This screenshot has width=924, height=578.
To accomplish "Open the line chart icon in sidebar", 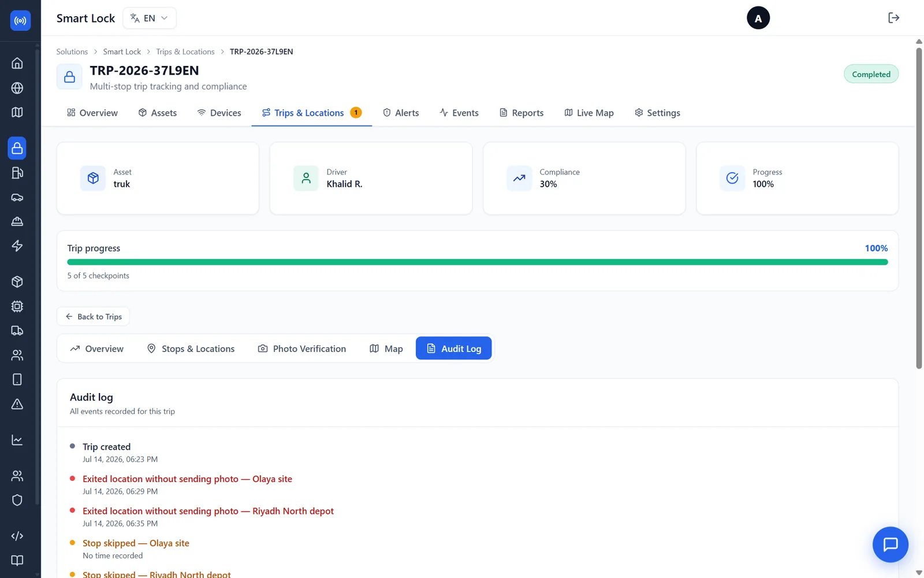I will click(x=17, y=440).
